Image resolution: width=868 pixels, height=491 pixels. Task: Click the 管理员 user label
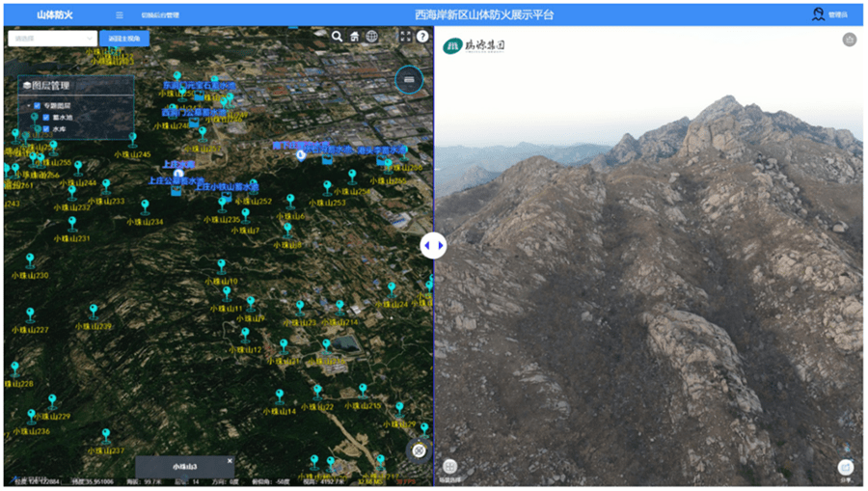click(837, 14)
